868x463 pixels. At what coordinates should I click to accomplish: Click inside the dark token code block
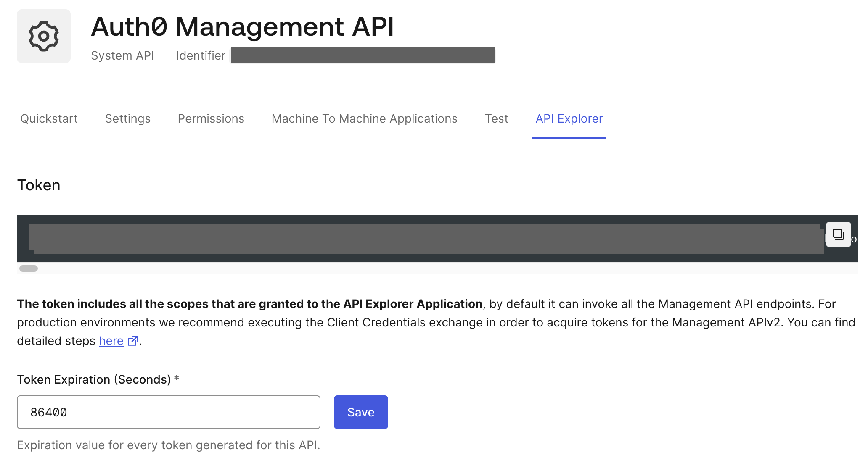point(421,239)
